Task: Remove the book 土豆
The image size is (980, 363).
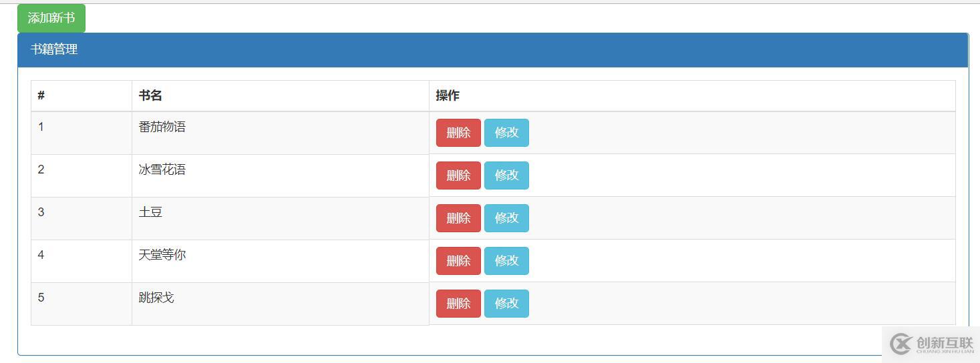Action: [458, 218]
